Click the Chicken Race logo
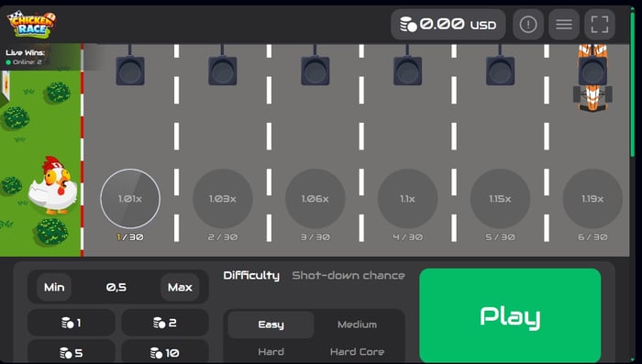Image resolution: width=642 pixels, height=364 pixels. pyautogui.click(x=31, y=24)
